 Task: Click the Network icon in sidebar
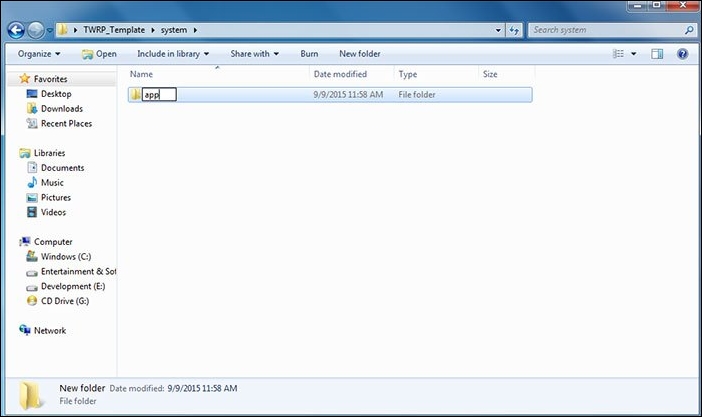pos(25,330)
